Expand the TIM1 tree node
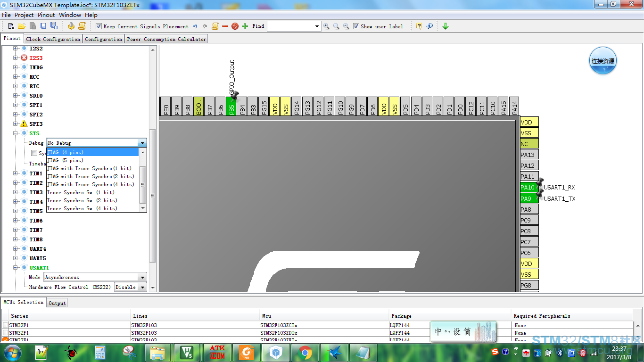This screenshot has width=644, height=362. (x=16, y=173)
